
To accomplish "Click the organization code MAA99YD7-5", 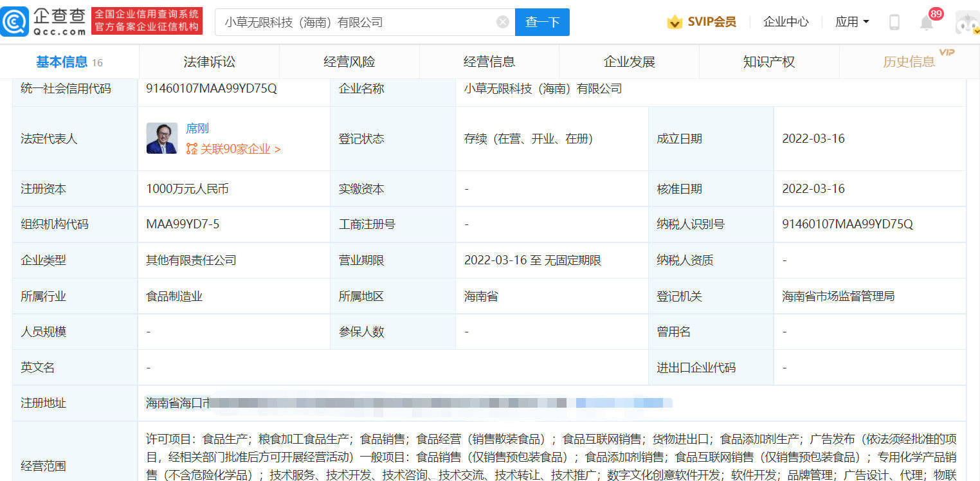I will [183, 224].
